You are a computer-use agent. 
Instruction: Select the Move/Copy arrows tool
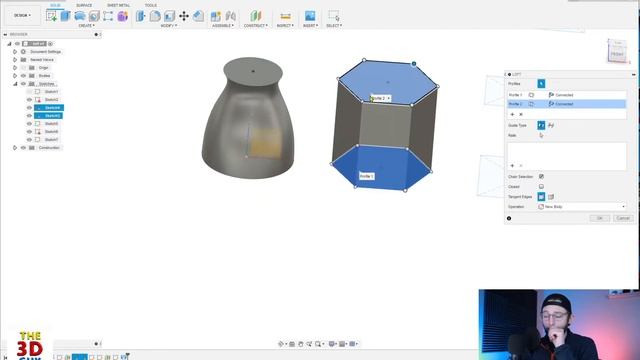pyautogui.click(x=184, y=16)
